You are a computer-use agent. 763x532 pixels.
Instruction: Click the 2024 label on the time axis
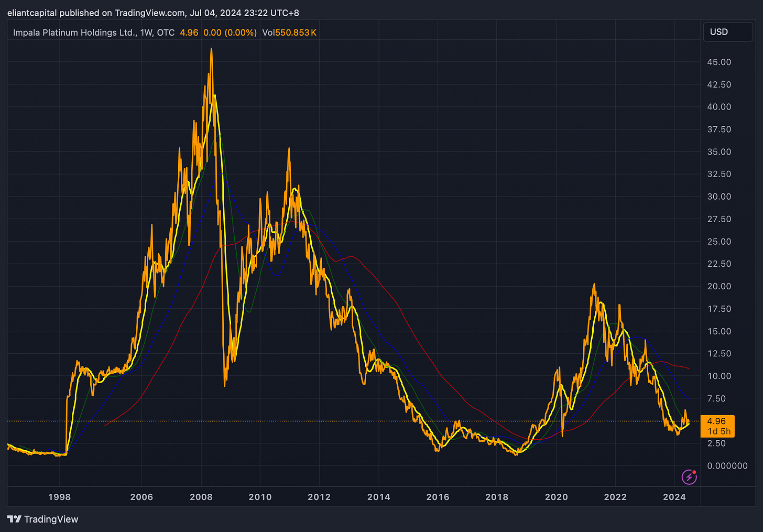(675, 497)
